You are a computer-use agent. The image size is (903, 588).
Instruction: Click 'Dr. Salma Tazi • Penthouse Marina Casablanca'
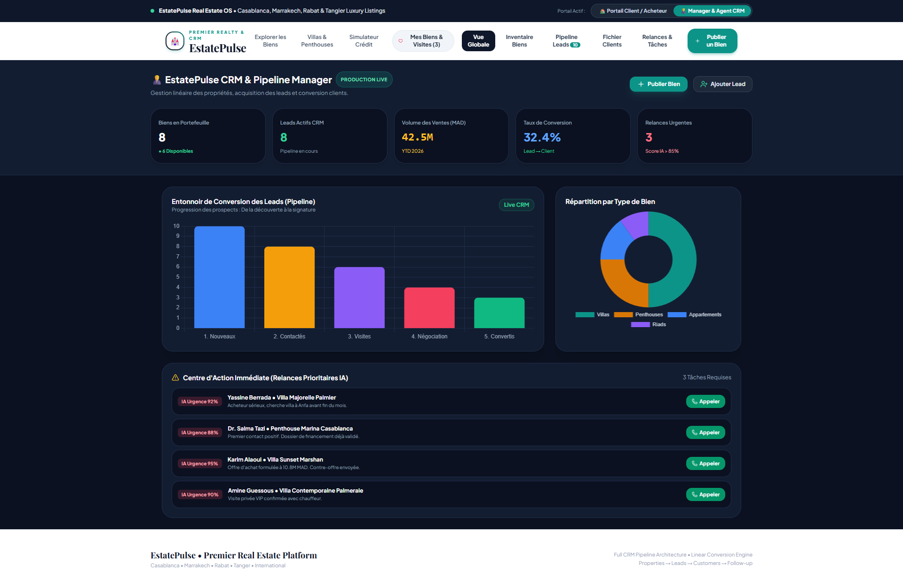click(290, 429)
